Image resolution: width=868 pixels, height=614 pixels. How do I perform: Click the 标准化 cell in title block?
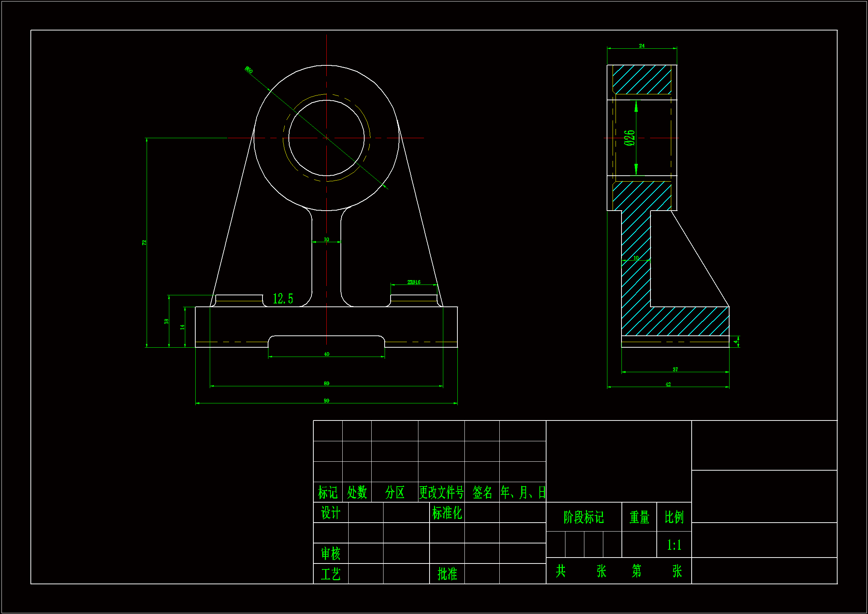click(x=447, y=513)
